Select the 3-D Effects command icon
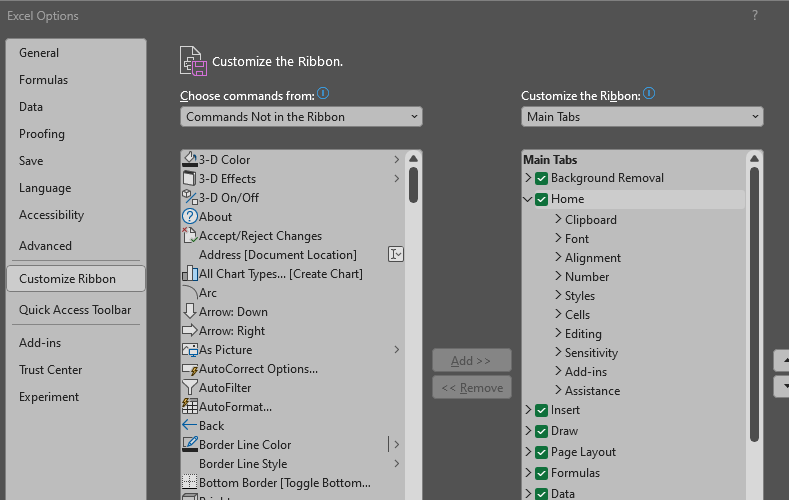 click(189, 178)
